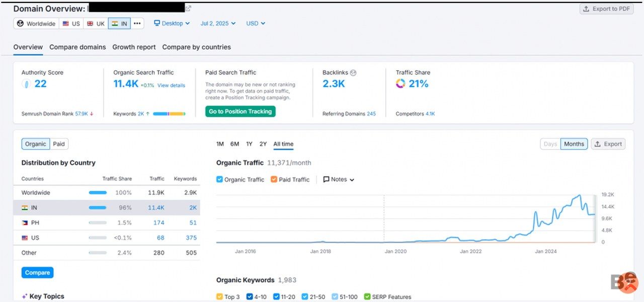Click the Traffic Share donut chart icon
The width and height of the screenshot is (644, 302).
pos(400,84)
